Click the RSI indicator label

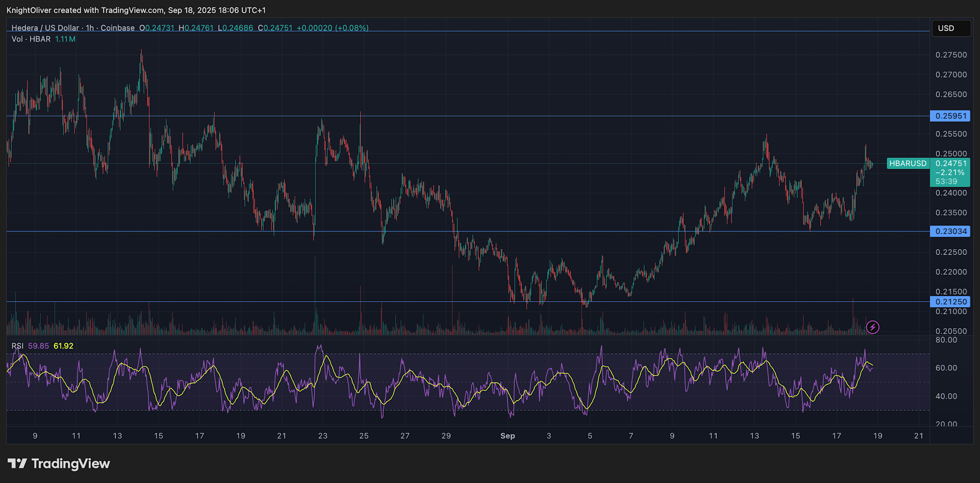click(17, 346)
